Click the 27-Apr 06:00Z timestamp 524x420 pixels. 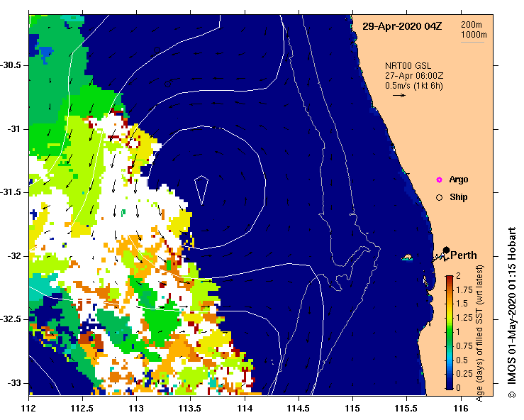414,76
